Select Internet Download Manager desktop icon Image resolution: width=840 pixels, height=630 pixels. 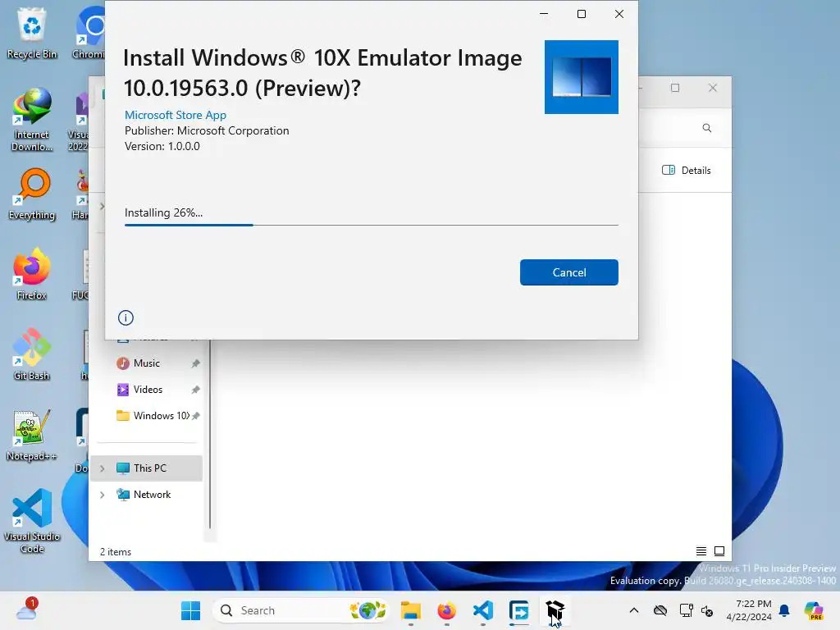pyautogui.click(x=32, y=120)
